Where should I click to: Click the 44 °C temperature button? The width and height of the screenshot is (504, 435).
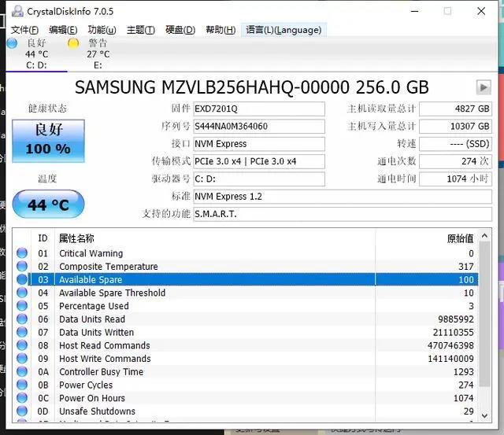[x=48, y=205]
